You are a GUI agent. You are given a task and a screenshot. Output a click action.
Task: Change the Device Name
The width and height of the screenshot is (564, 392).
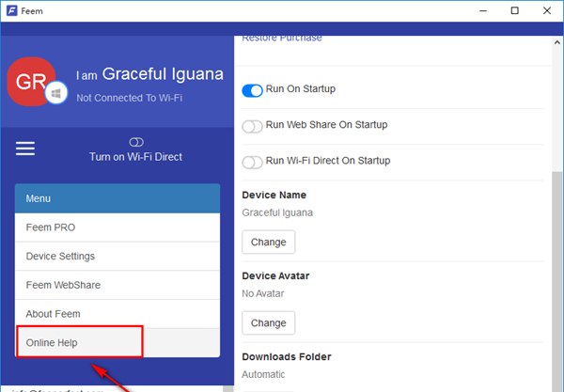pyautogui.click(x=268, y=242)
